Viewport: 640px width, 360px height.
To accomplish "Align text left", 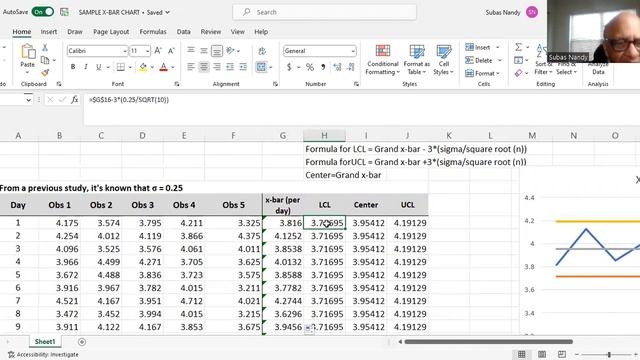I will coord(191,67).
